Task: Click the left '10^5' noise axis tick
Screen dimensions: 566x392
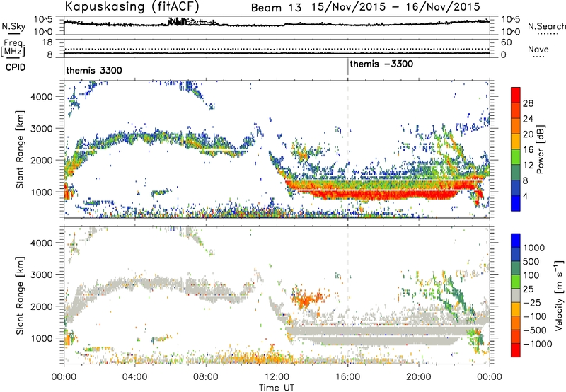Action: pyautogui.click(x=43, y=19)
